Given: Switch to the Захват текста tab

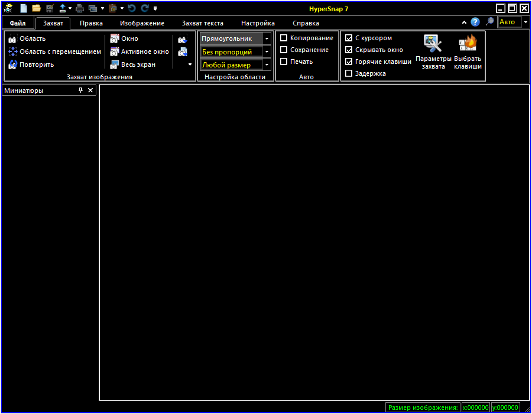Looking at the screenshot, I should (x=203, y=23).
